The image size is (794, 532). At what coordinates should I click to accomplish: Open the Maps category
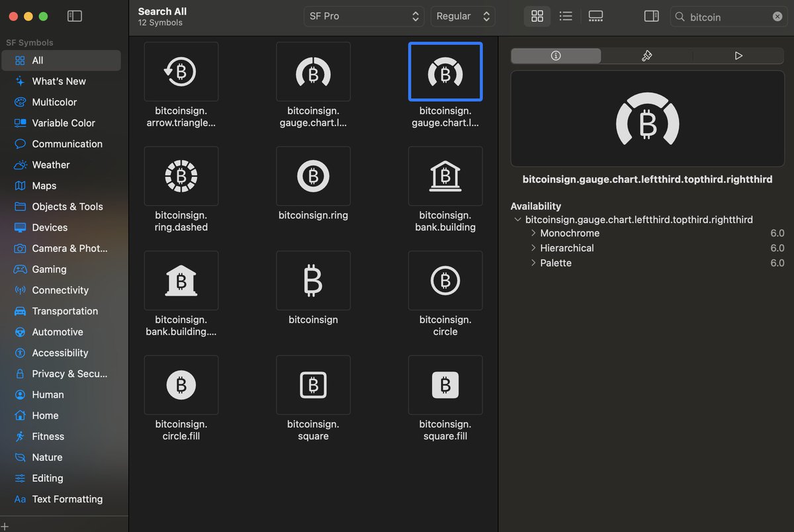[62, 186]
